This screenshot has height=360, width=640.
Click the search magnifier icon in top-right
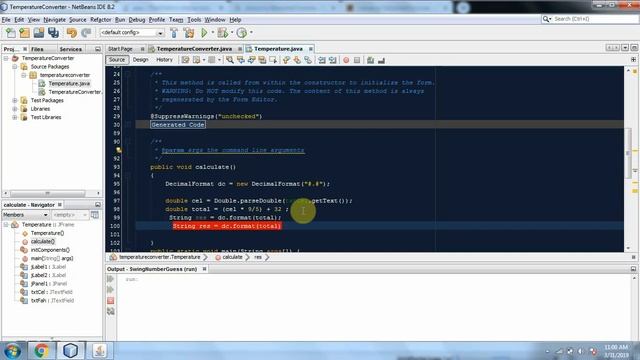pyautogui.click(x=546, y=19)
